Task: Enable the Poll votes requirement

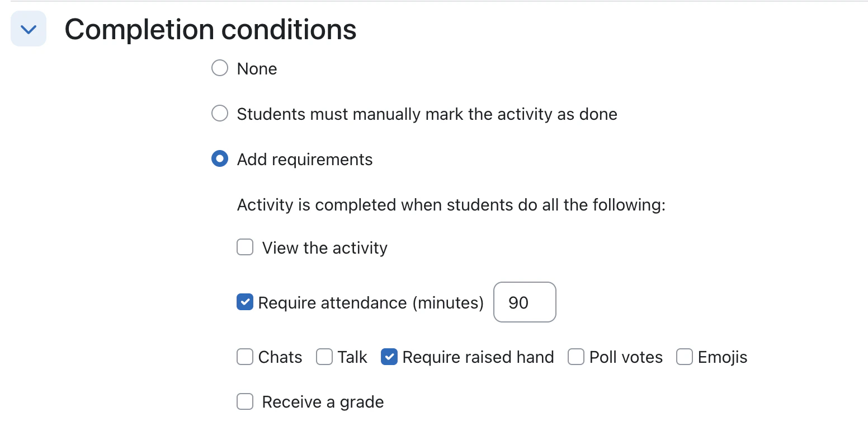Action: pyautogui.click(x=575, y=357)
